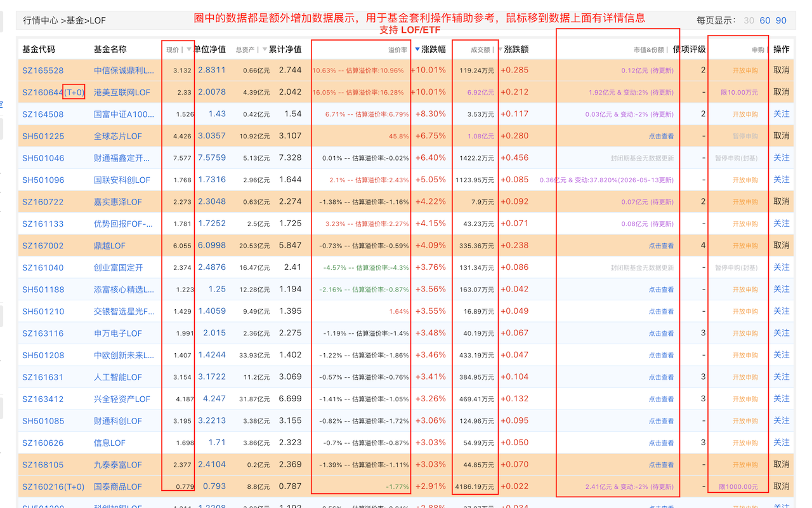Click 点击查看 in 全球芯片LOF row

[661, 137]
